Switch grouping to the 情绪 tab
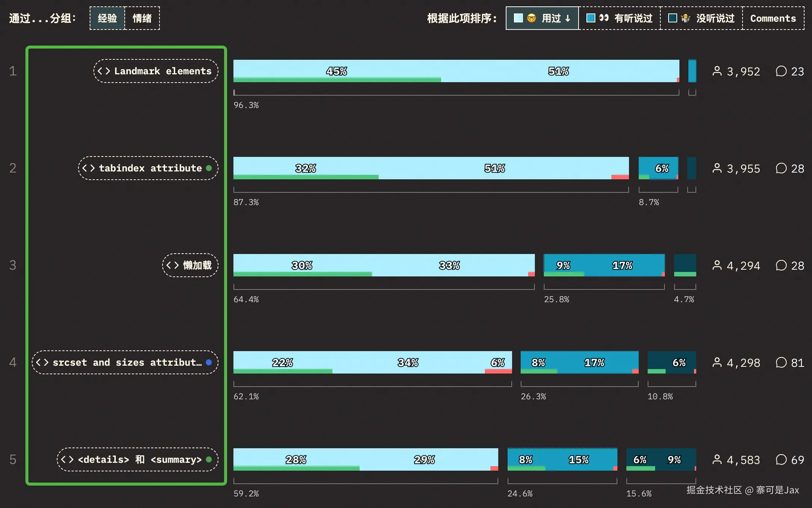812x508 pixels. pyautogui.click(x=142, y=18)
